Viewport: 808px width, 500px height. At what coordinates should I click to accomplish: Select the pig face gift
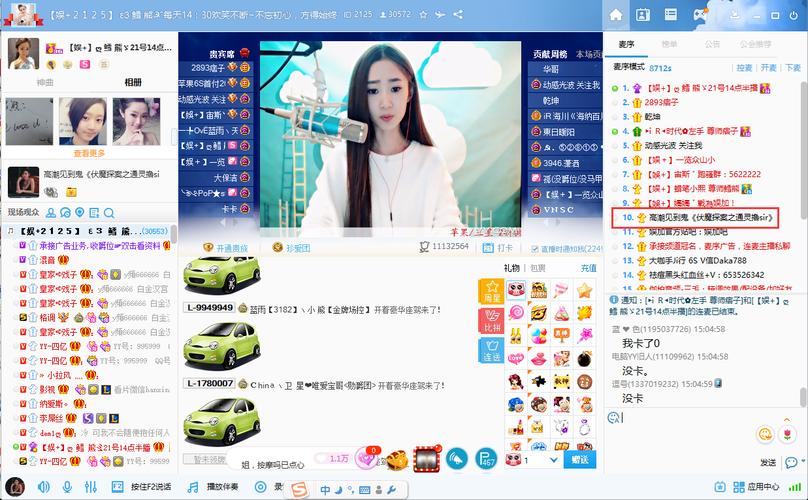pyautogui.click(x=516, y=290)
